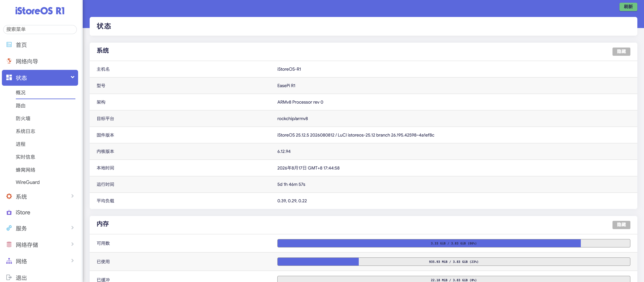
Task: Click the iStoreOS 25.12.5 firmware version text
Action: [356, 135]
